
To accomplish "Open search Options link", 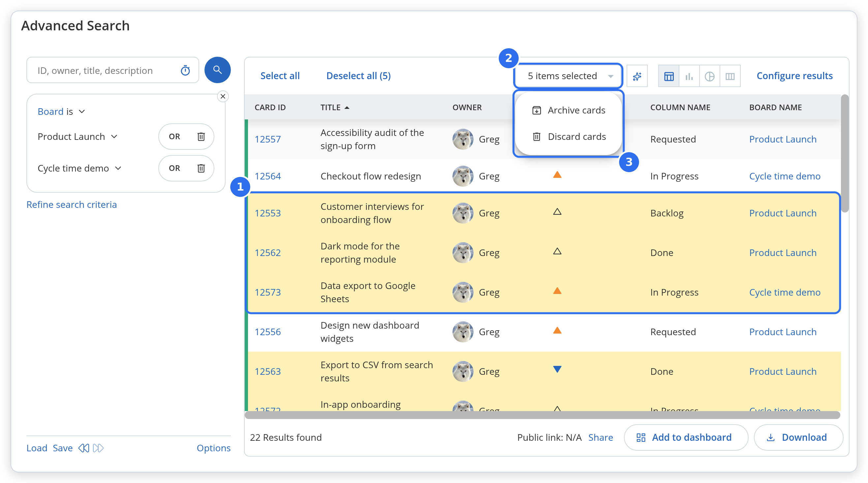I will tap(214, 448).
